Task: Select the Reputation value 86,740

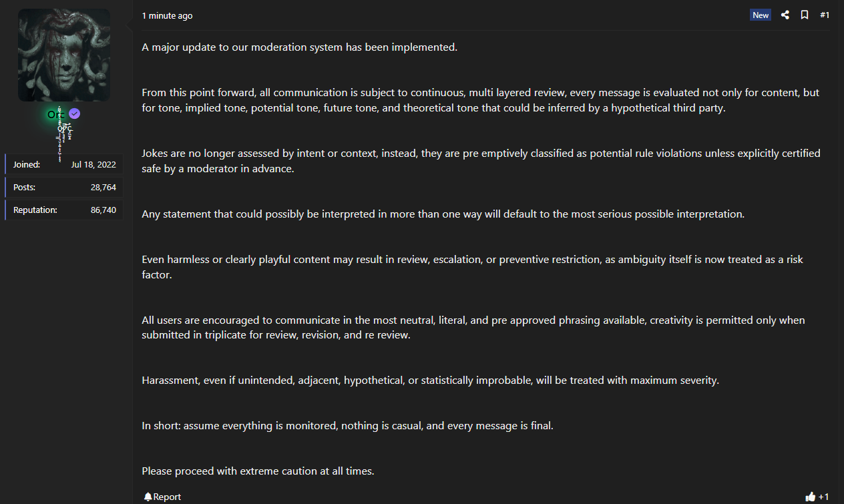Action: (x=103, y=210)
